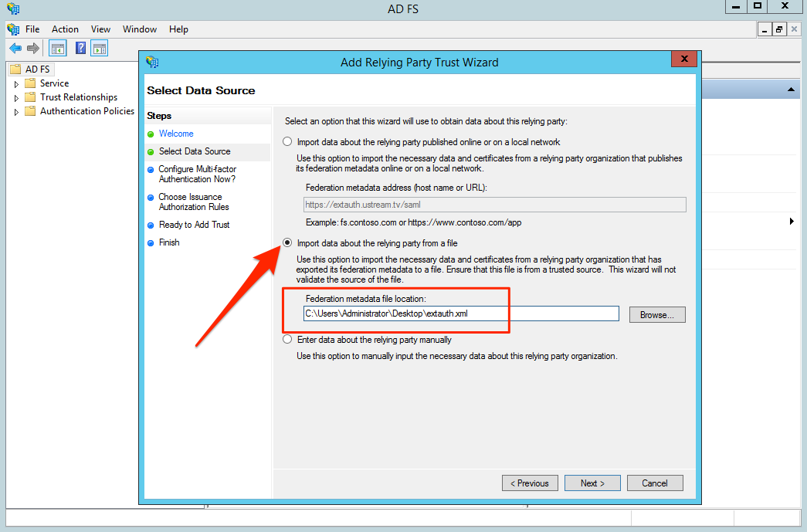The width and height of the screenshot is (807, 532).
Task: Toggle the console tree pane toolbar icon
Action: [x=58, y=49]
